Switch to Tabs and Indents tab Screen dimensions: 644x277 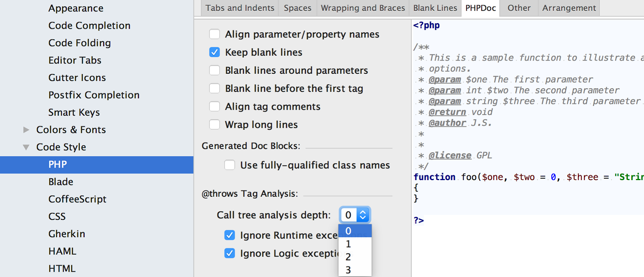(240, 8)
